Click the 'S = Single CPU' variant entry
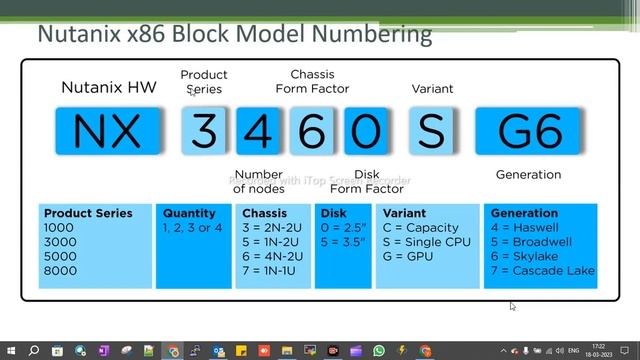The height and width of the screenshot is (360, 640). tap(427, 242)
